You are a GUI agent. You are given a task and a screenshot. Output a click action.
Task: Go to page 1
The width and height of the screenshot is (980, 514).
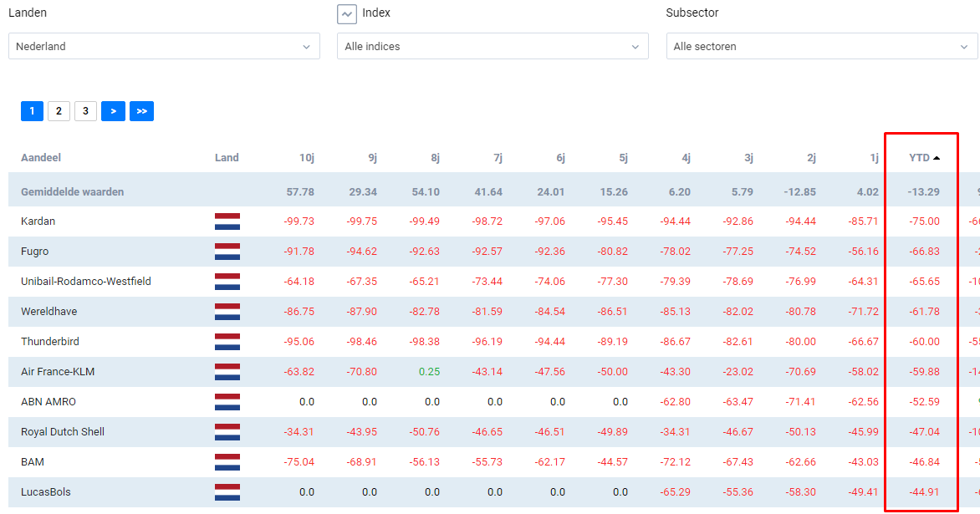point(32,111)
